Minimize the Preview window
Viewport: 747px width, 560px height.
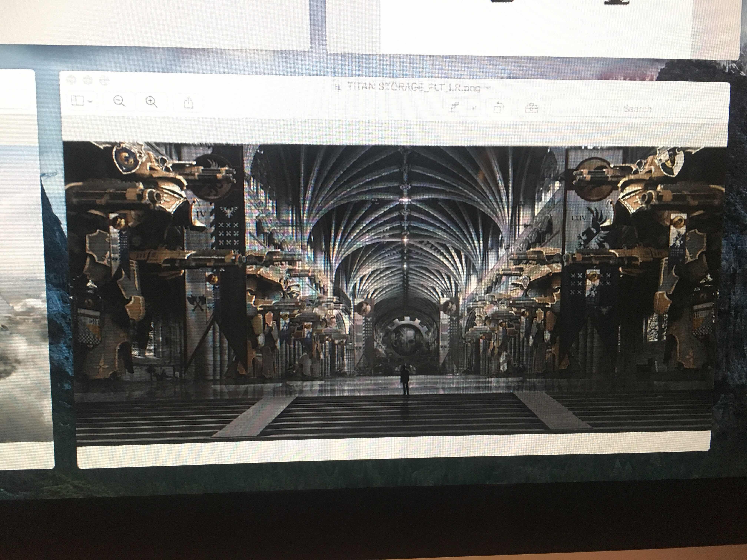[x=88, y=80]
